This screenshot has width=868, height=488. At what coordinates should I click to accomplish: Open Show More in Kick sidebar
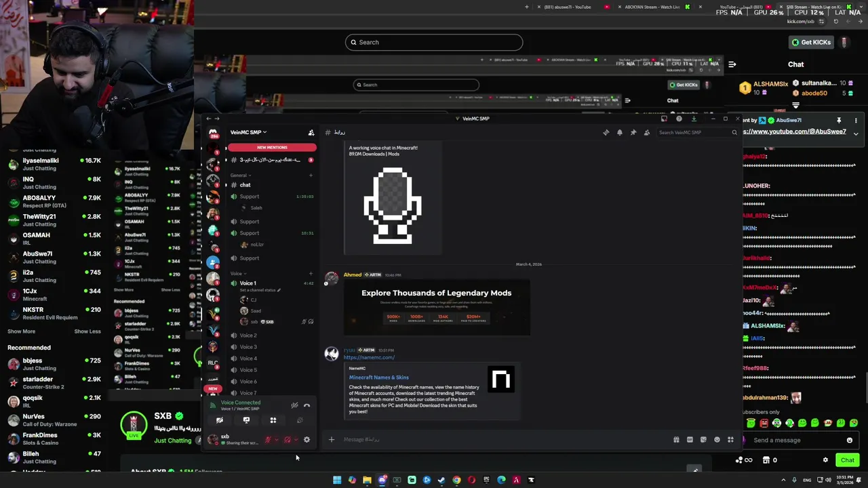click(x=21, y=331)
